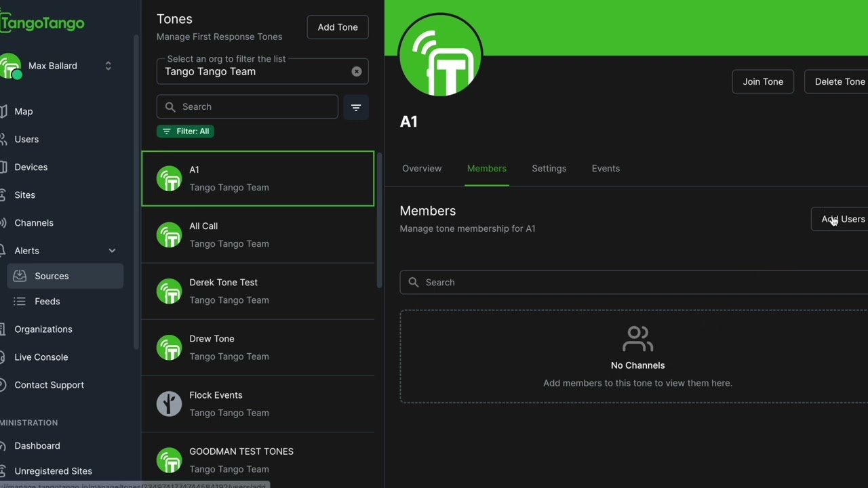Click "All Call" tone name text
The width and height of the screenshot is (868, 488).
(x=203, y=226)
